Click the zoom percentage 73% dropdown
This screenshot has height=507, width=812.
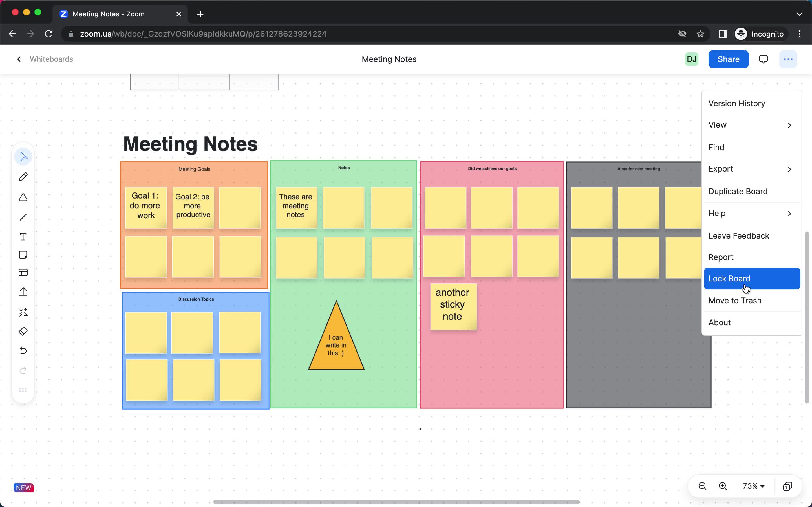coord(754,486)
